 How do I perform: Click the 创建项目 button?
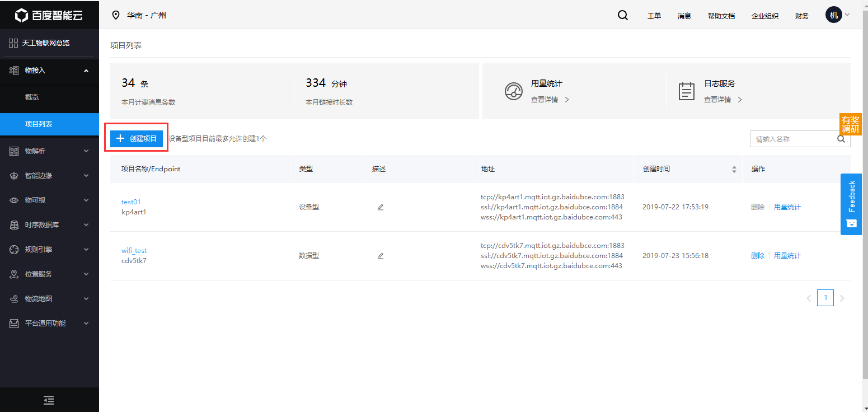coord(137,139)
